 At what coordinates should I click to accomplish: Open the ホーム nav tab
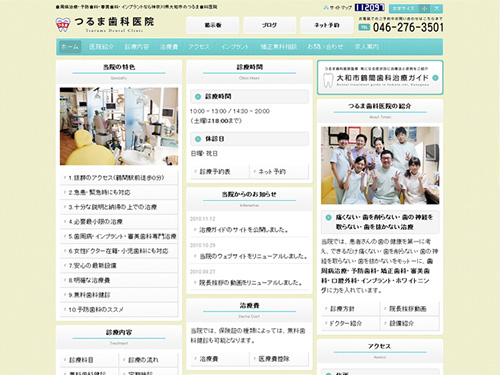pyautogui.click(x=70, y=47)
